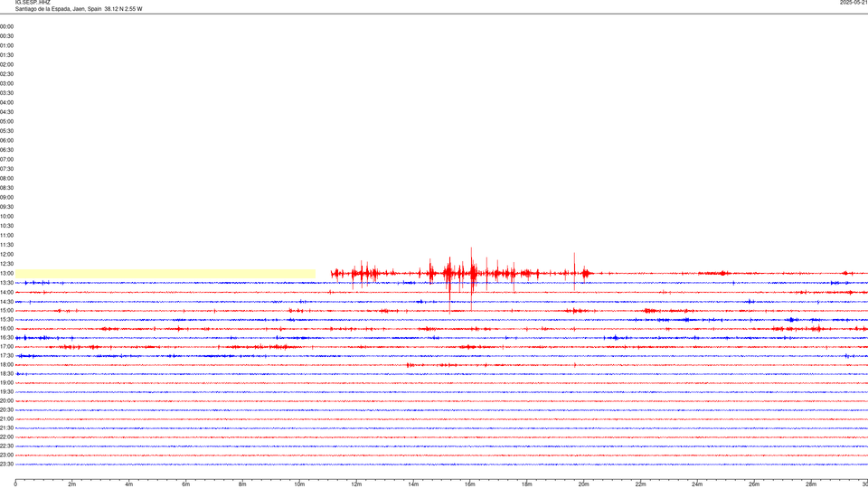868x488 pixels.
Task: Click the 22:30 time label
Action: tap(6, 446)
